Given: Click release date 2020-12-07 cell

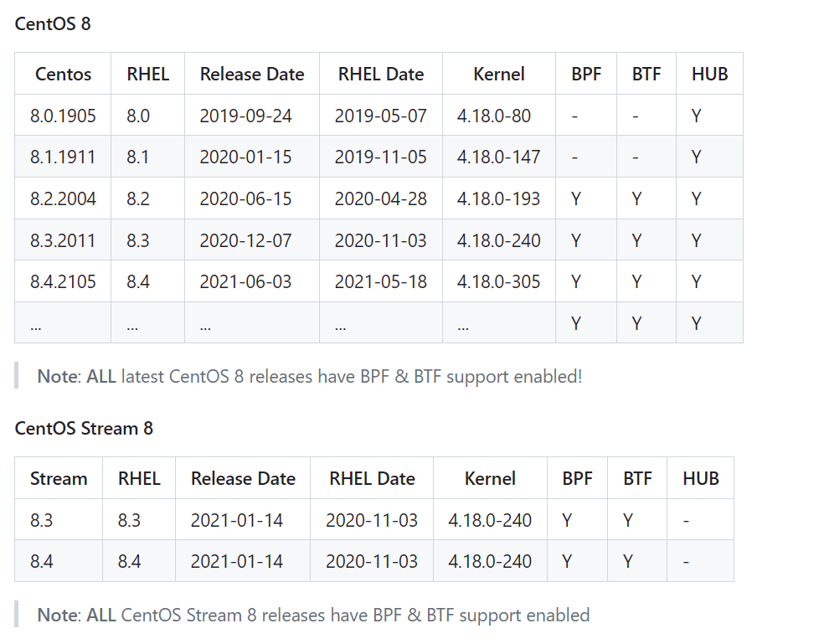Looking at the screenshot, I should tap(245, 240).
